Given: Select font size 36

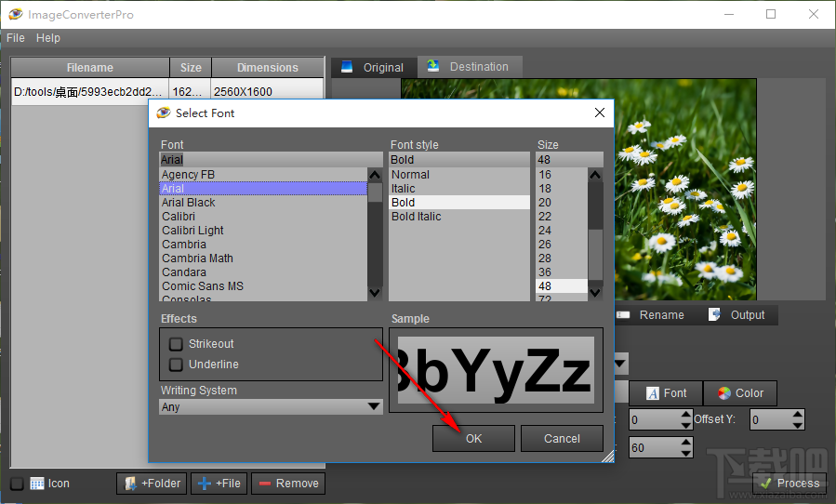Looking at the screenshot, I should click(x=562, y=272).
